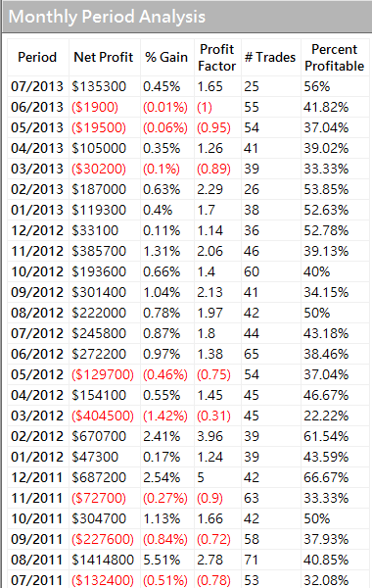Click the # Trades column header
The height and width of the screenshot is (588, 372).
tap(270, 58)
